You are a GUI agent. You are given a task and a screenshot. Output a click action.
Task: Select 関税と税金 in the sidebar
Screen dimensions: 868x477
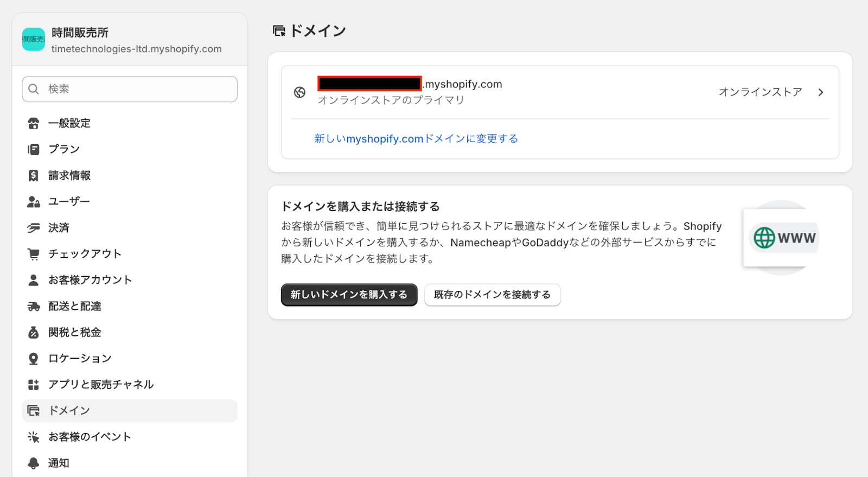pyautogui.click(x=75, y=333)
